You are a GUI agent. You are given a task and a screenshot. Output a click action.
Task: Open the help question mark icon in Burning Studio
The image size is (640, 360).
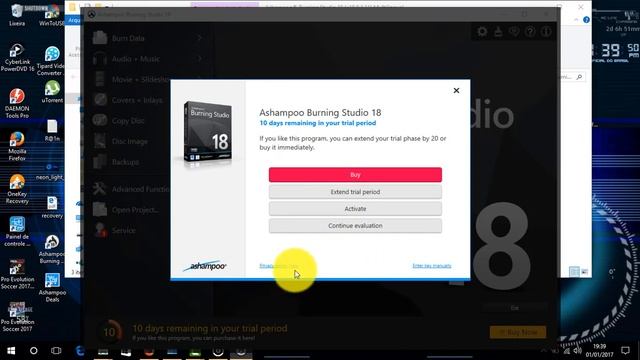point(530,32)
